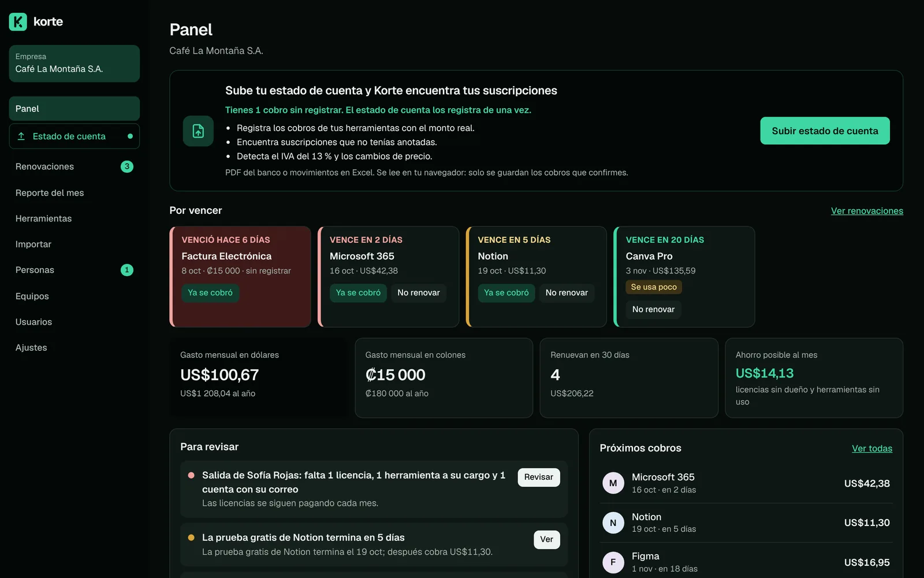Choose No renovar for Canva Pro

pos(653,310)
